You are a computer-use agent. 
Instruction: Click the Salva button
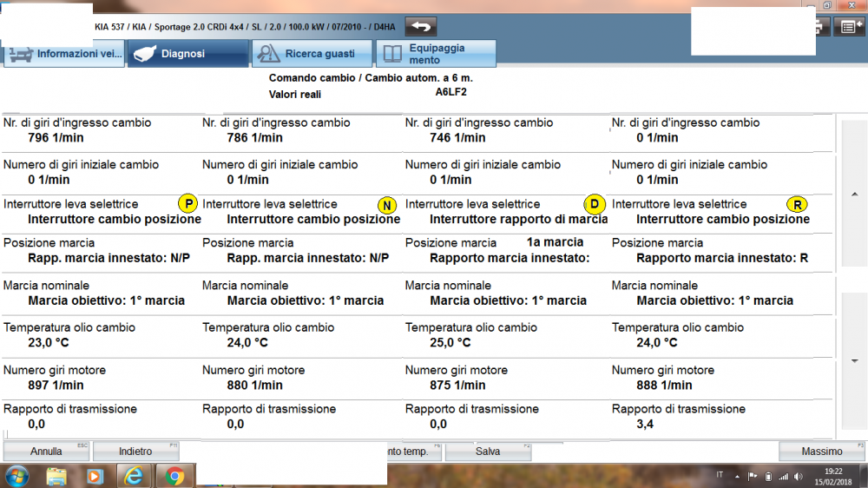pyautogui.click(x=488, y=452)
